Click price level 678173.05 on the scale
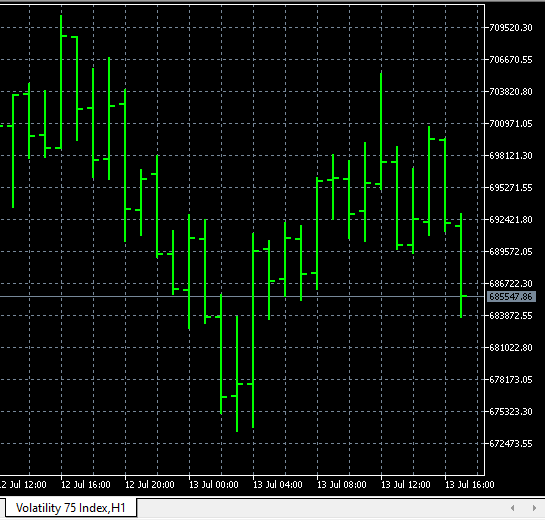Viewport: 545px width, 520px height. (x=511, y=380)
